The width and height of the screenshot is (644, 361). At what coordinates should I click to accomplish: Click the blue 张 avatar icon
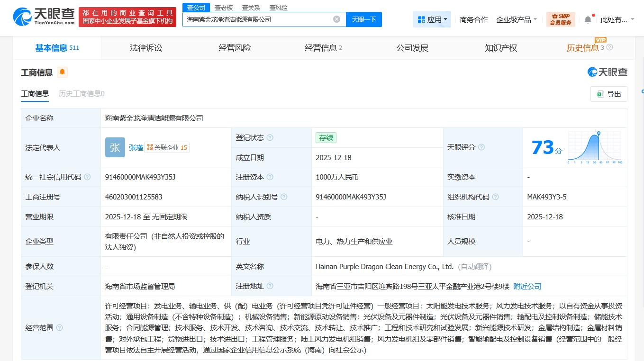tap(115, 147)
